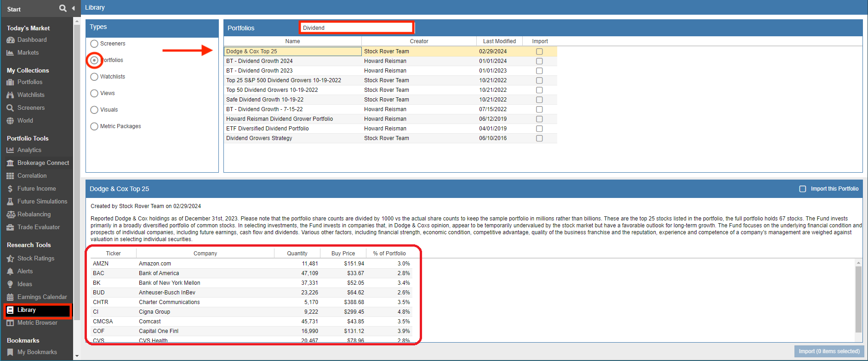
Task: Open the Stock Ratings star icon
Action: pos(10,259)
